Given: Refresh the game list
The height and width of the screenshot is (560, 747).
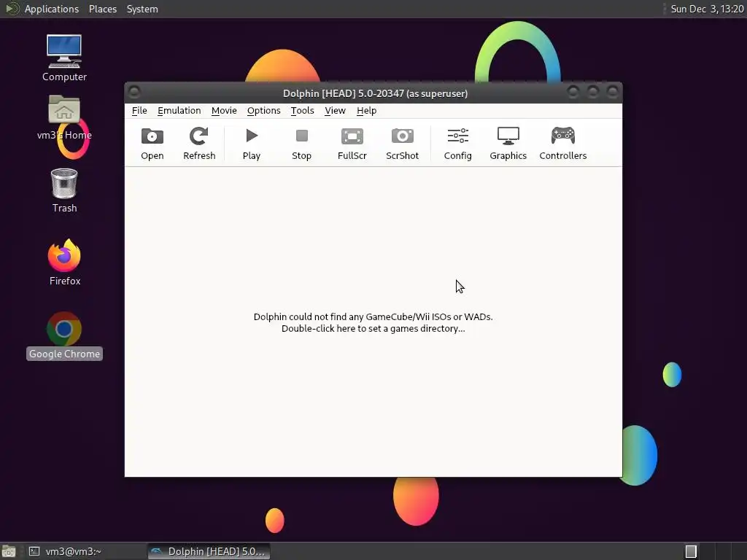Looking at the screenshot, I should point(199,144).
